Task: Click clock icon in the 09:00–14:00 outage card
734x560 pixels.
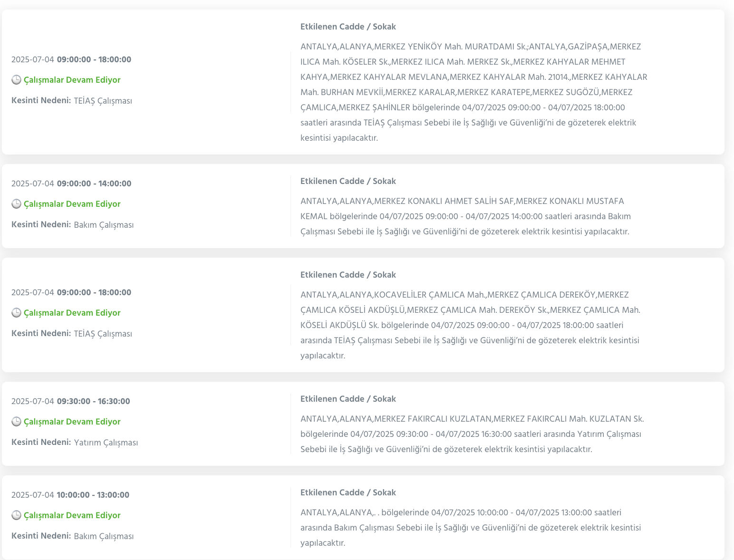Action: click(x=16, y=204)
